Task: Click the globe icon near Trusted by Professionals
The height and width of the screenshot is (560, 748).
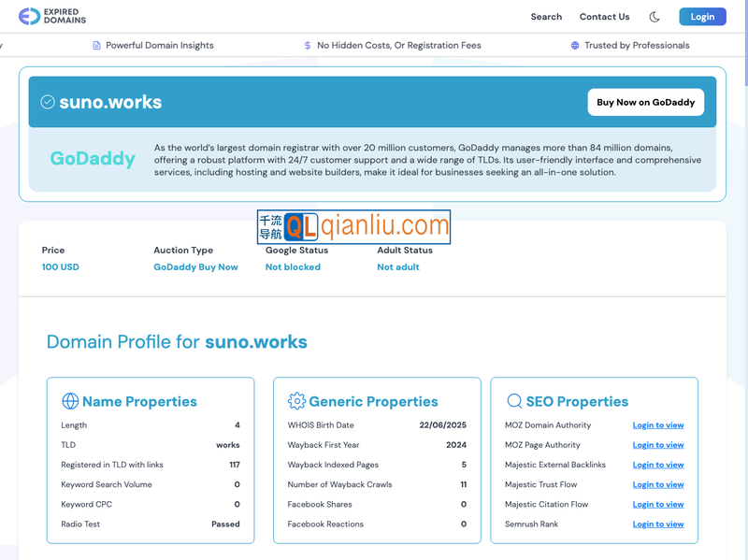Action: pyautogui.click(x=575, y=45)
